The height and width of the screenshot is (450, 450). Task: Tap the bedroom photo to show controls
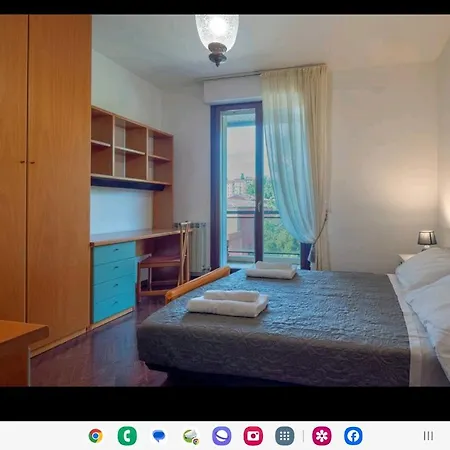(x=225, y=201)
